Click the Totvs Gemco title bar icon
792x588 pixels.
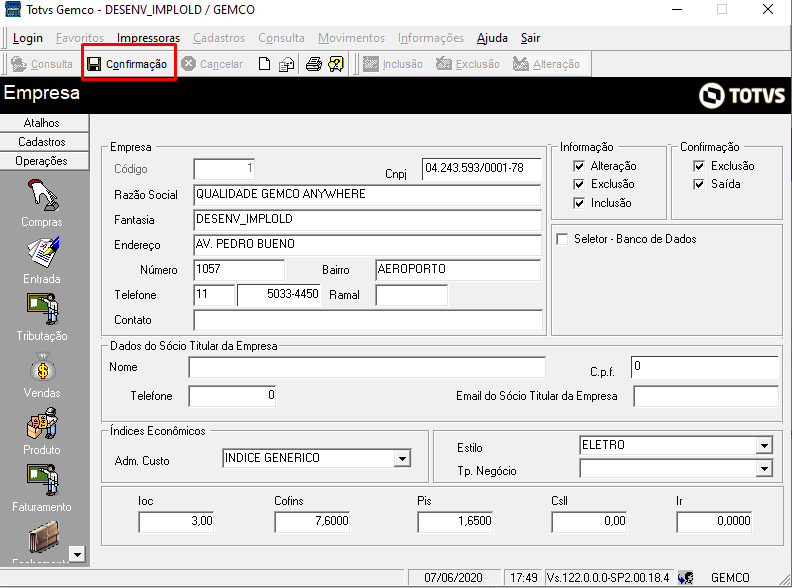point(13,9)
